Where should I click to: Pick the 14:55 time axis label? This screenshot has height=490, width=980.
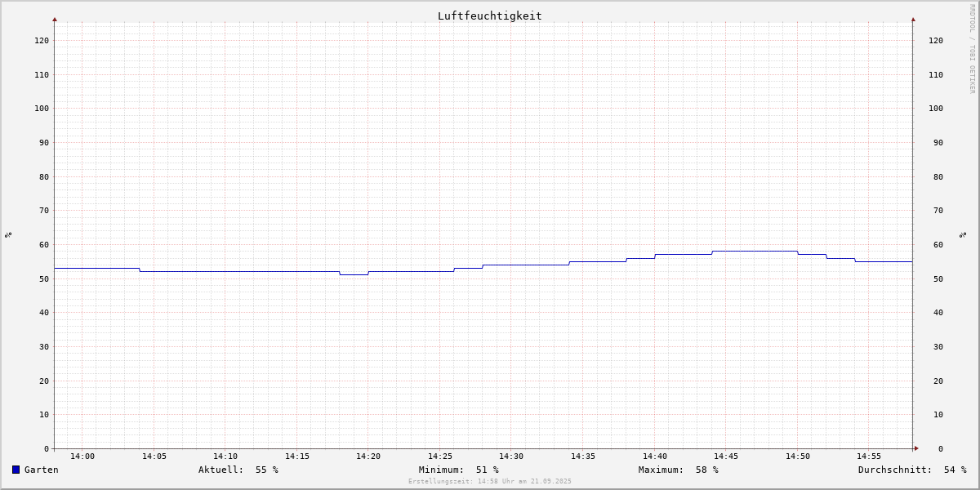pyautogui.click(x=869, y=457)
